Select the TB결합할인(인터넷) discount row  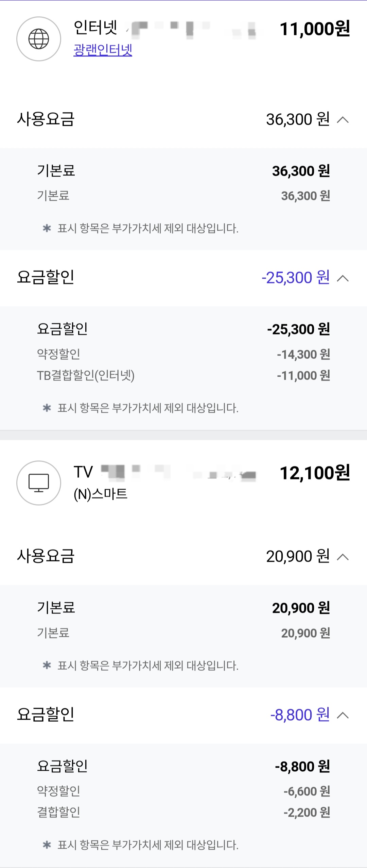pyautogui.click(x=183, y=376)
